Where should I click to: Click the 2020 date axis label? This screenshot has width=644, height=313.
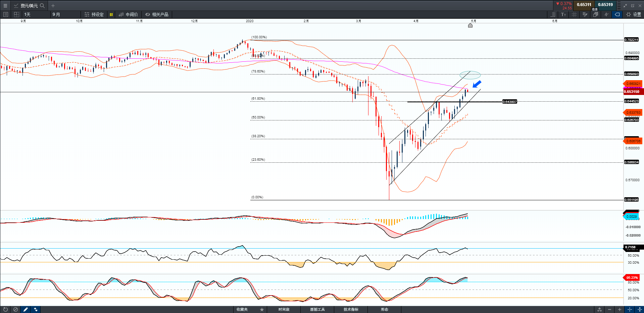(x=250, y=21)
